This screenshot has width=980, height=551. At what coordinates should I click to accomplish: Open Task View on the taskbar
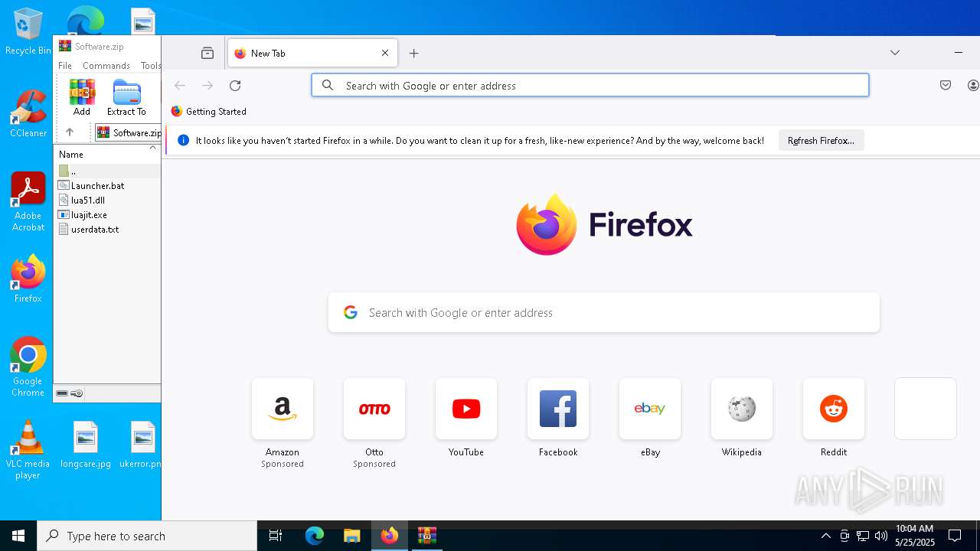tap(276, 536)
